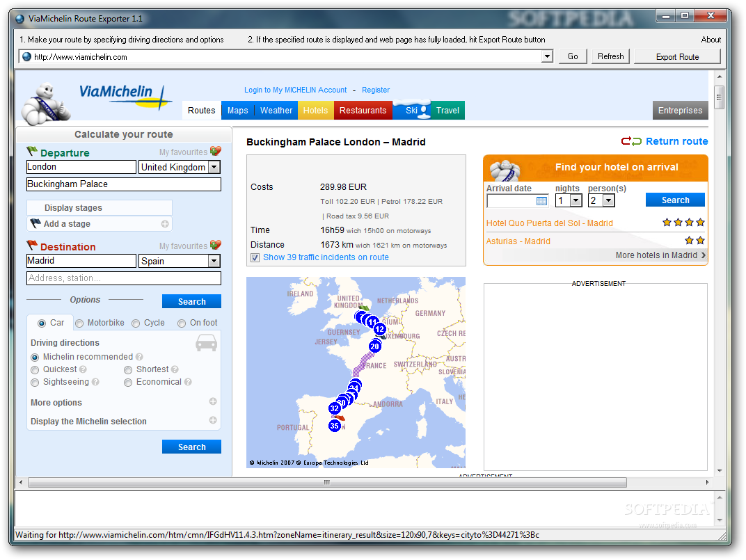Click the Register link
This screenshot has height=560, width=746.
375,90
